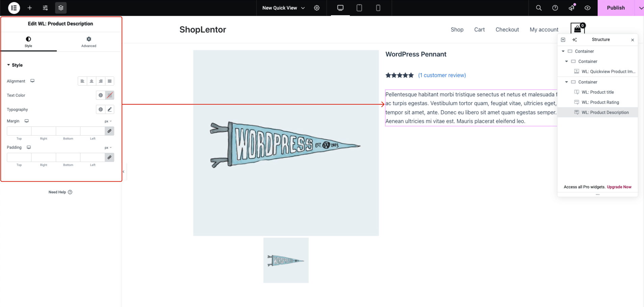The image size is (644, 307).
Task: Link margin values with the chain icon
Action: (x=109, y=131)
